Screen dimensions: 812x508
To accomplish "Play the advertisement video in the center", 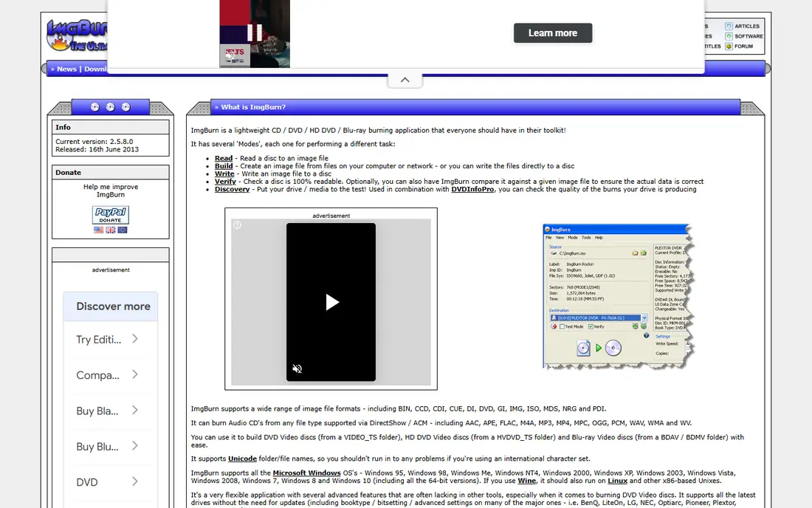I will tap(331, 302).
